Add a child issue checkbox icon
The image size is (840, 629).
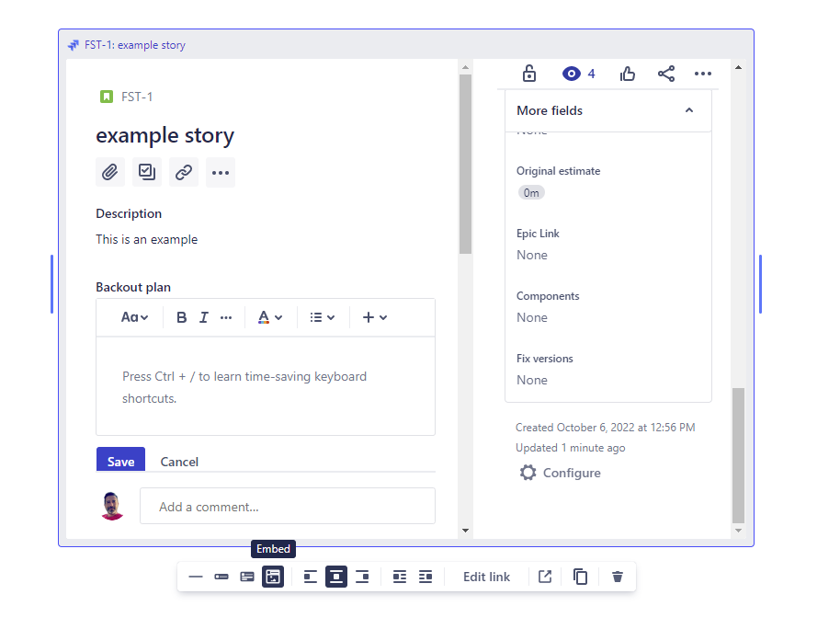click(147, 172)
